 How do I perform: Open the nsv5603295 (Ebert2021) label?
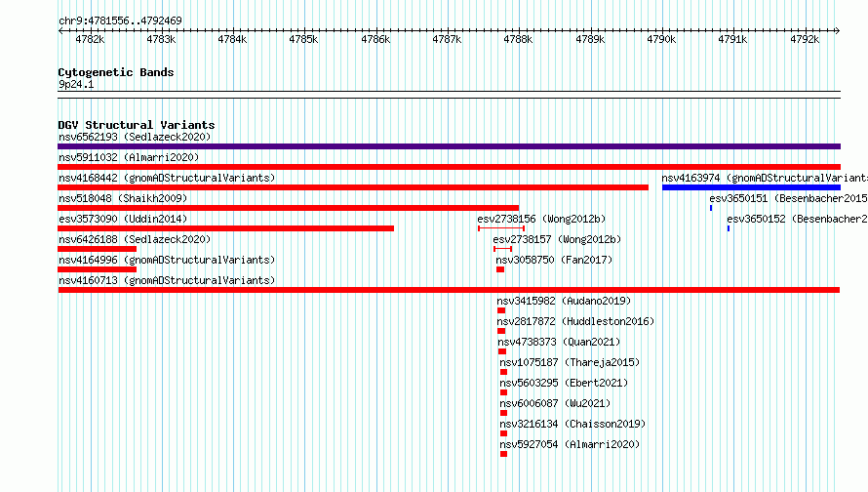point(564,383)
